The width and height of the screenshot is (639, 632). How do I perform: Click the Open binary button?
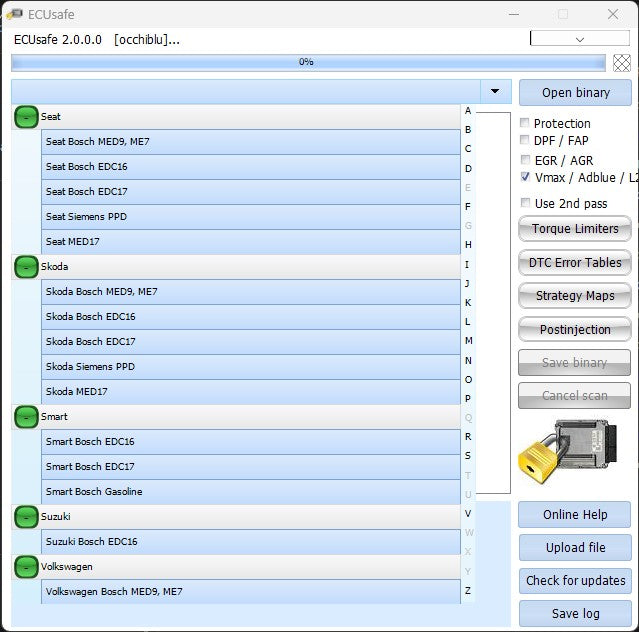(575, 92)
